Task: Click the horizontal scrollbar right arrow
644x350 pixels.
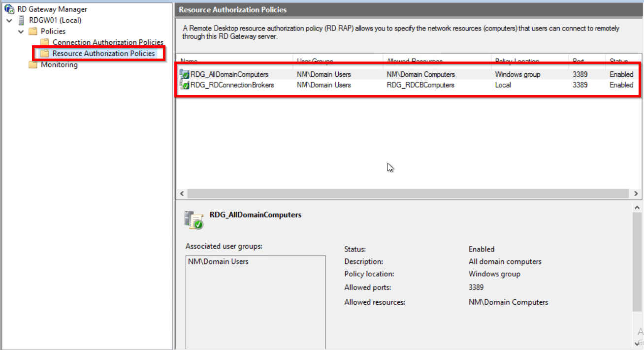Action: point(637,193)
